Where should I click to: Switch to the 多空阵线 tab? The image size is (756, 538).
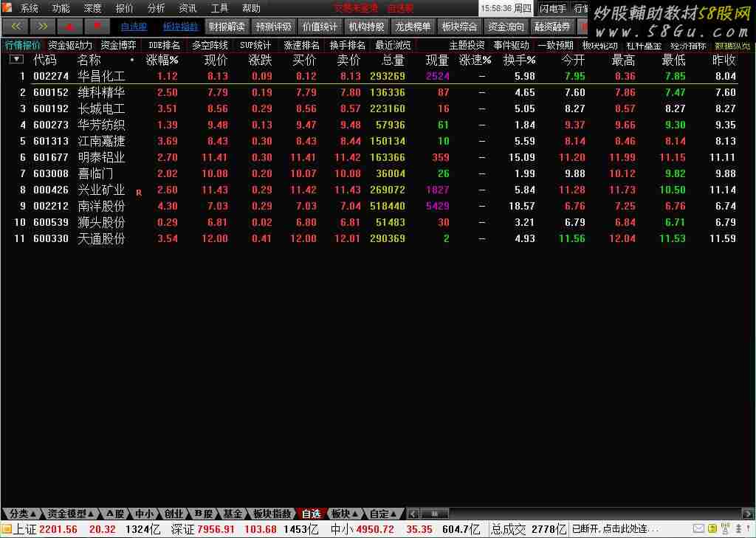click(x=210, y=45)
